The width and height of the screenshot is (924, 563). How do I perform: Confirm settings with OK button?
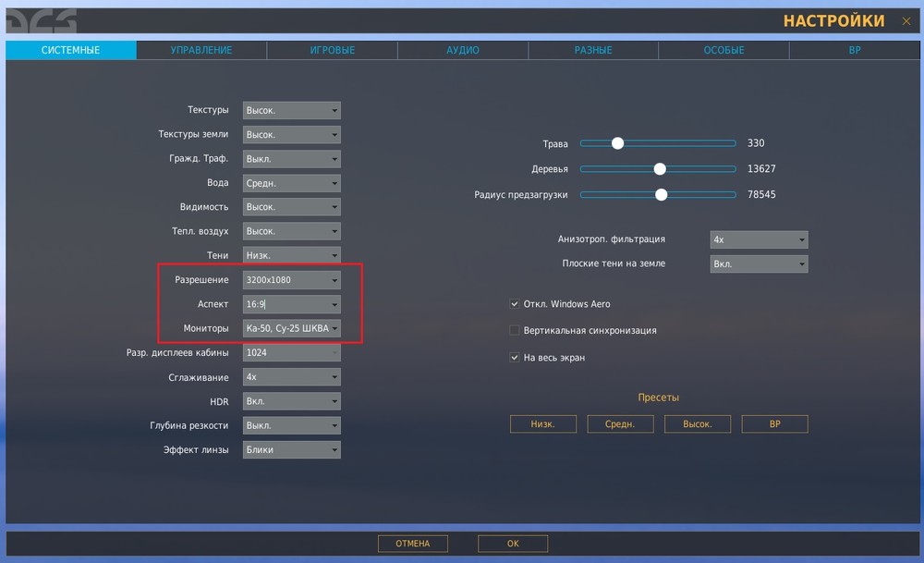click(513, 544)
